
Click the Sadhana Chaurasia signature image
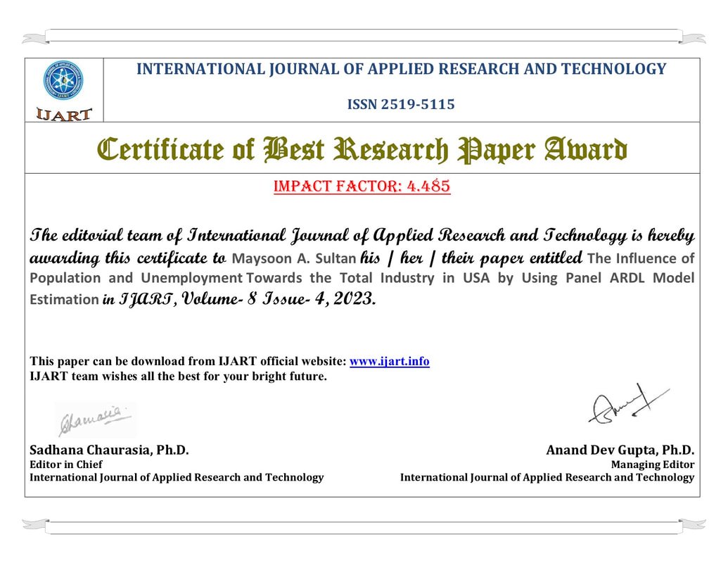tap(96, 420)
